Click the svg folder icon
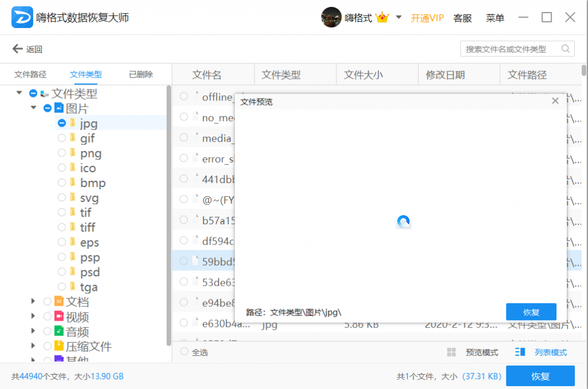The height and width of the screenshot is (389, 588). [73, 197]
